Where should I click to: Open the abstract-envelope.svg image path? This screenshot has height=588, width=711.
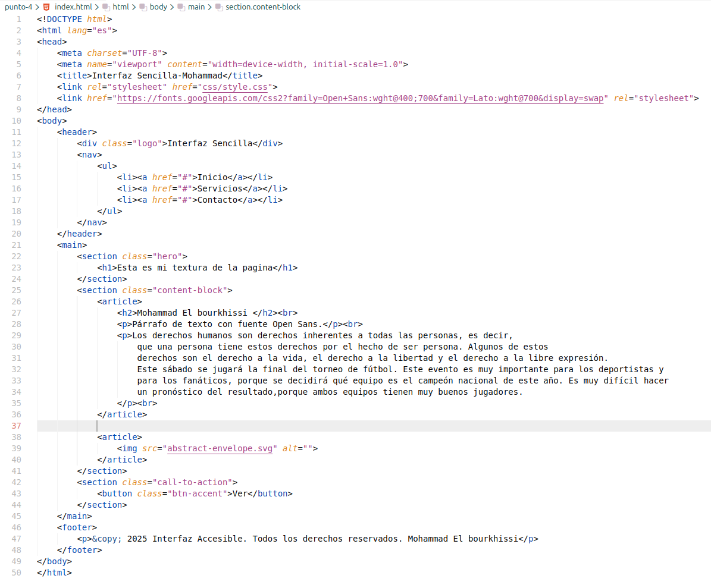(223, 448)
